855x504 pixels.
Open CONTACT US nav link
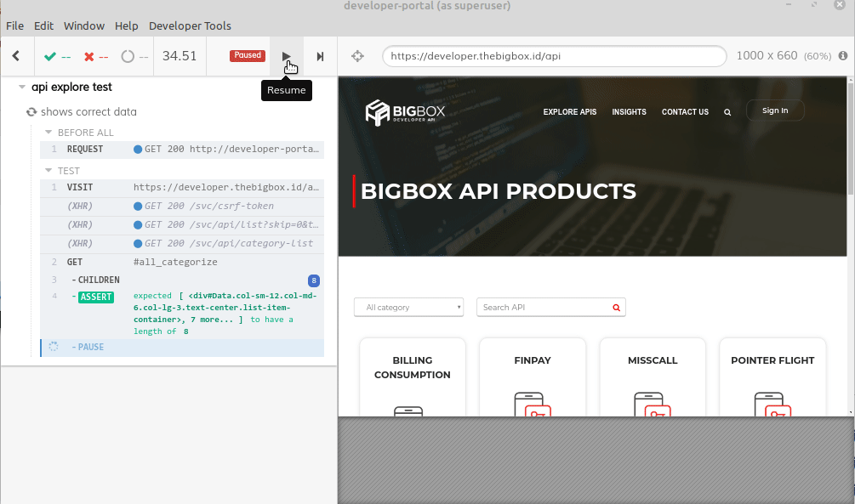pyautogui.click(x=685, y=111)
